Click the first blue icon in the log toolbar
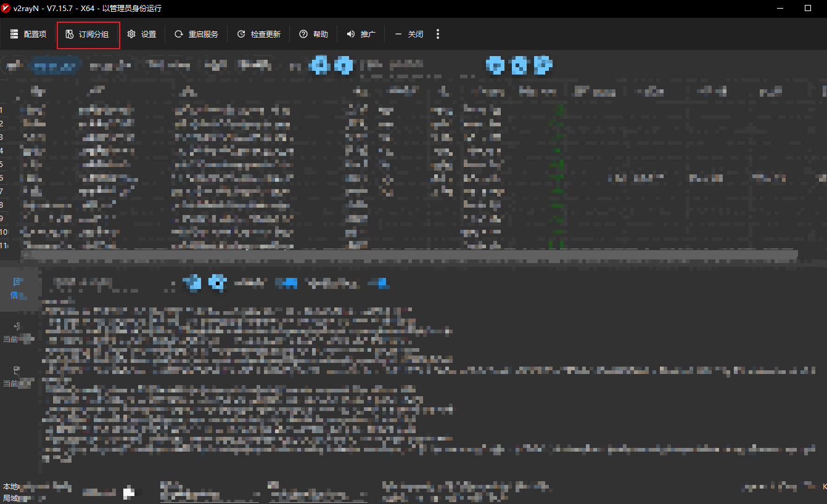The width and height of the screenshot is (827, 504). pos(192,283)
